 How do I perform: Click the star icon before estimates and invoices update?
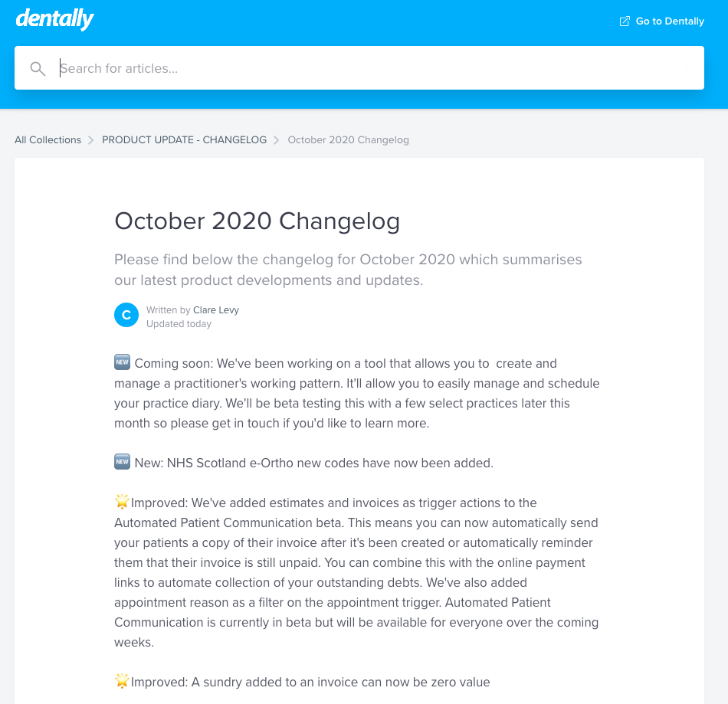coord(122,502)
